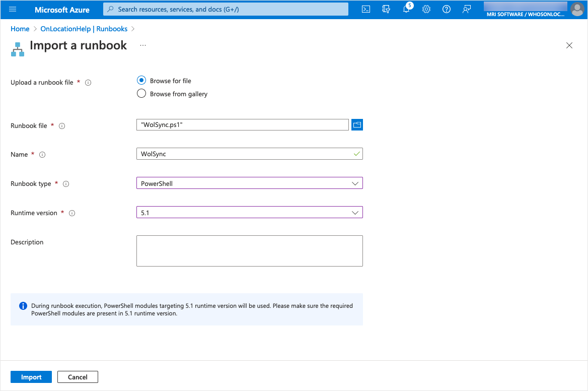This screenshot has width=588, height=391.
Task: Go to Home in the breadcrumb
Action: (x=20, y=29)
